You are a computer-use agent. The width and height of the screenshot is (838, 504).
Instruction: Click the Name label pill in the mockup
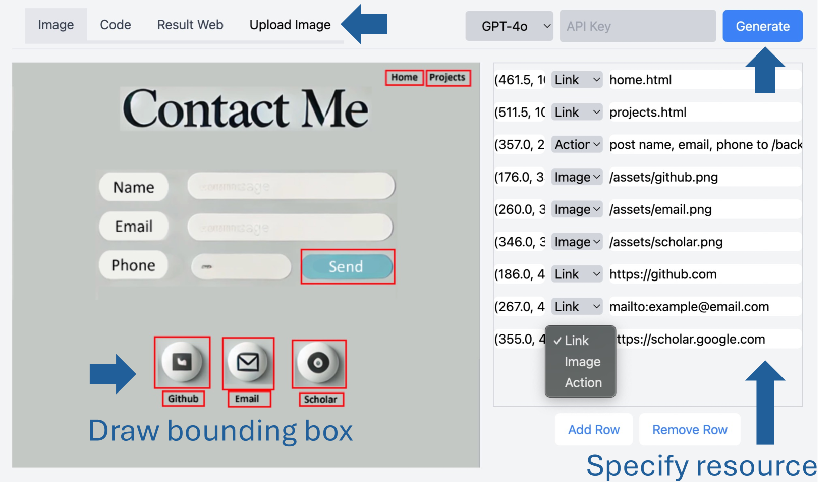coord(134,187)
